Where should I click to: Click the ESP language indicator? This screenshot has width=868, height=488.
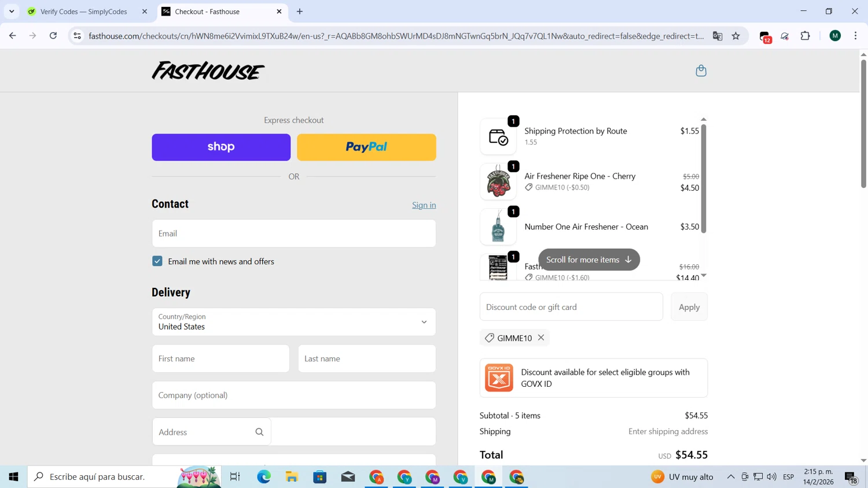788,477
